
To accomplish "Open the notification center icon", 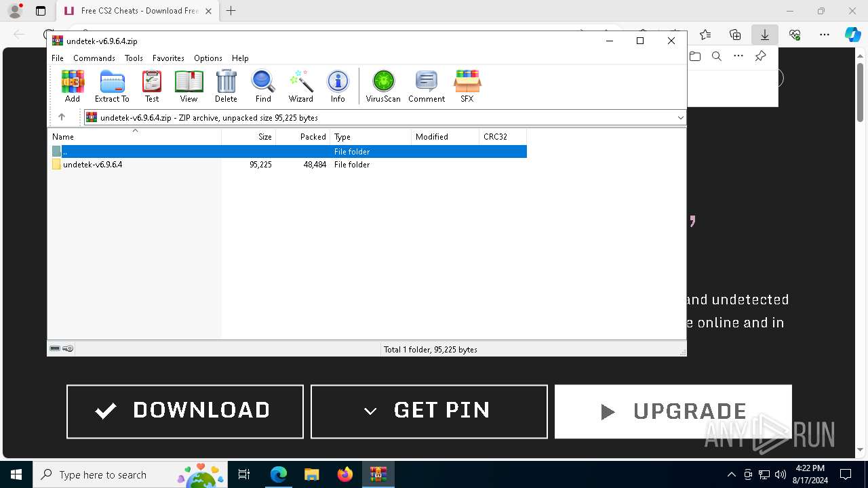I will pyautogui.click(x=846, y=474).
